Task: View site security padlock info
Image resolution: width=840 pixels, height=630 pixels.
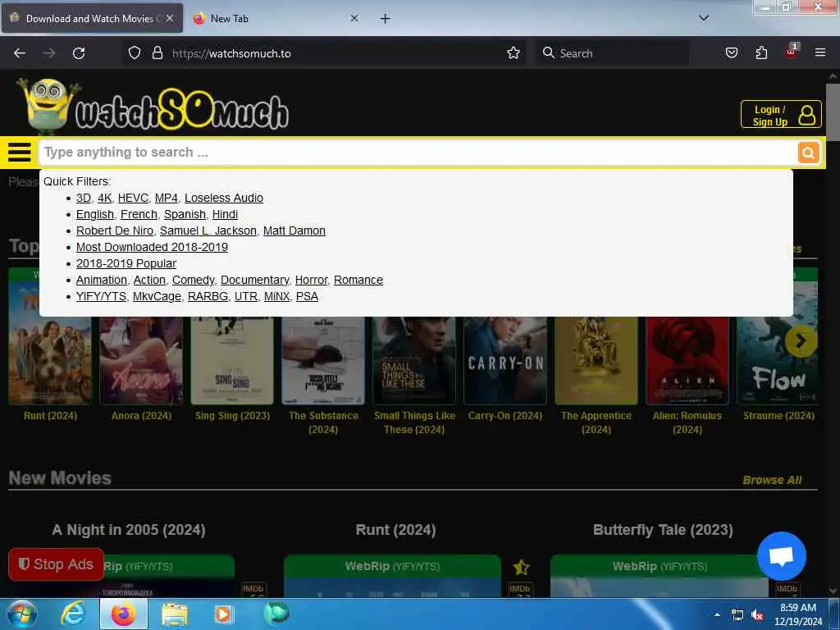Action: point(157,53)
